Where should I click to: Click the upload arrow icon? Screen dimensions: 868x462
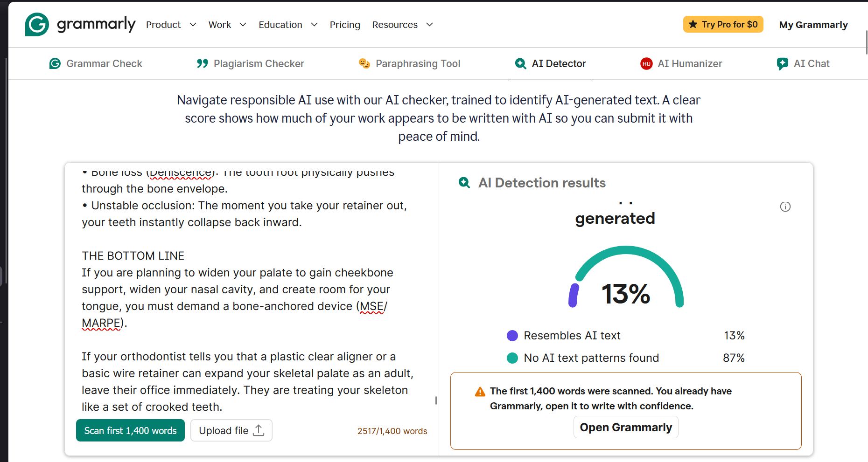(x=259, y=430)
